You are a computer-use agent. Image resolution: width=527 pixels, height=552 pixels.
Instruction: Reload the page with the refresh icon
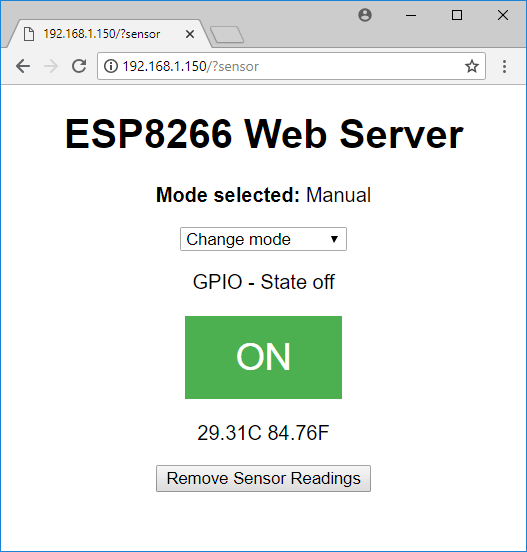pos(79,66)
